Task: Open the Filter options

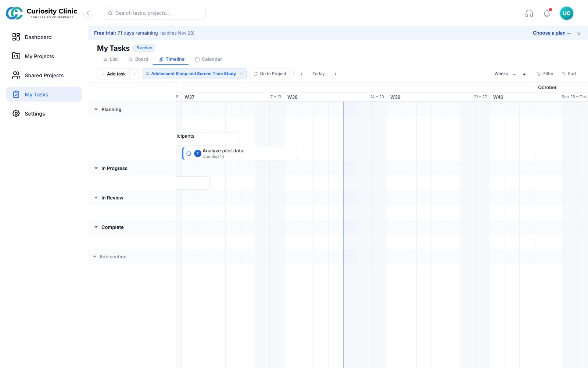Action: pos(545,74)
